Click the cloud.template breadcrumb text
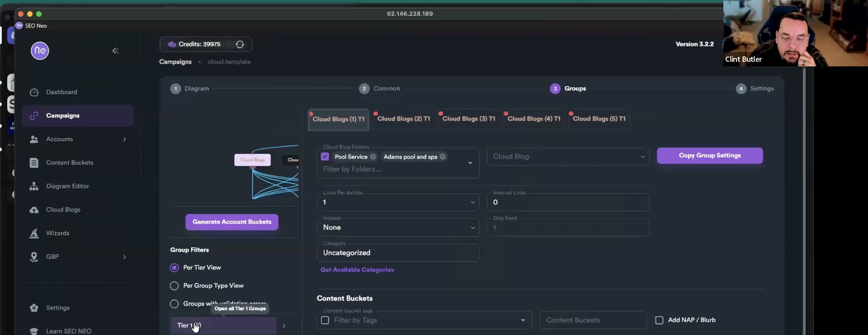868x335 pixels. tap(229, 62)
